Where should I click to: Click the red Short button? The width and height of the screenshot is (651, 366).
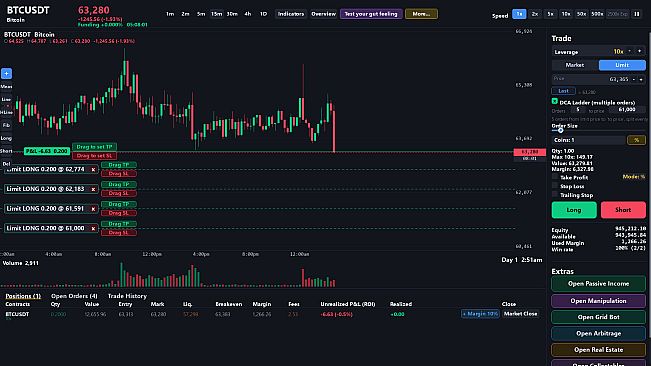click(623, 210)
